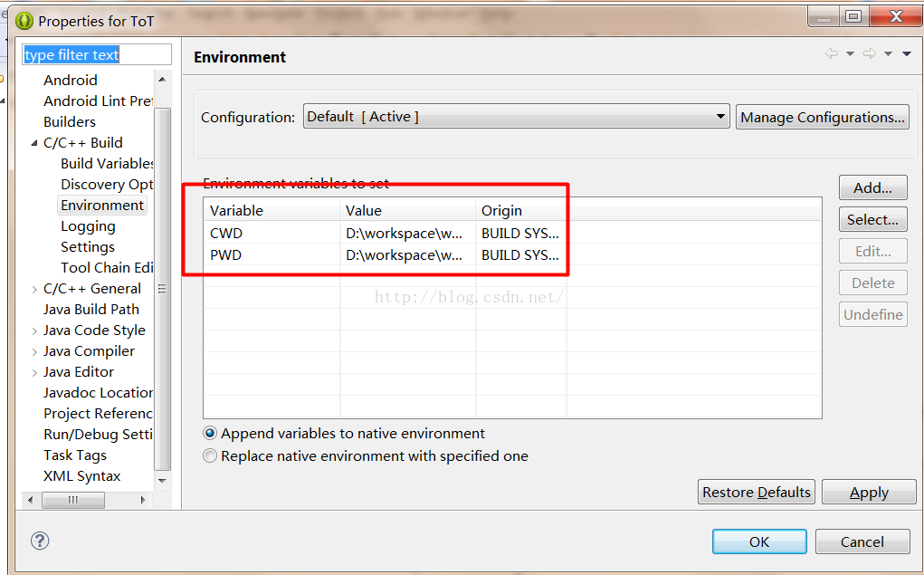The image size is (924, 575).
Task: Click the tree's horizontal scrollbar left arrow
Action: pos(30,500)
